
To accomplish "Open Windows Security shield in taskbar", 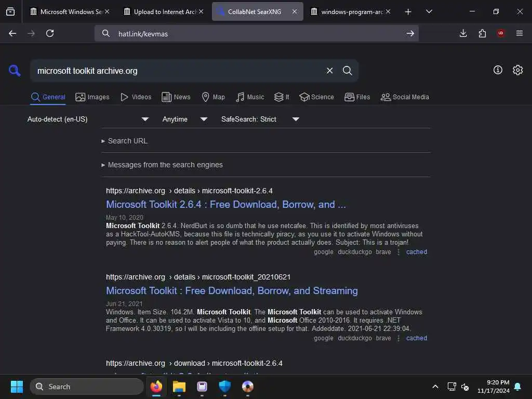I will pos(224,387).
